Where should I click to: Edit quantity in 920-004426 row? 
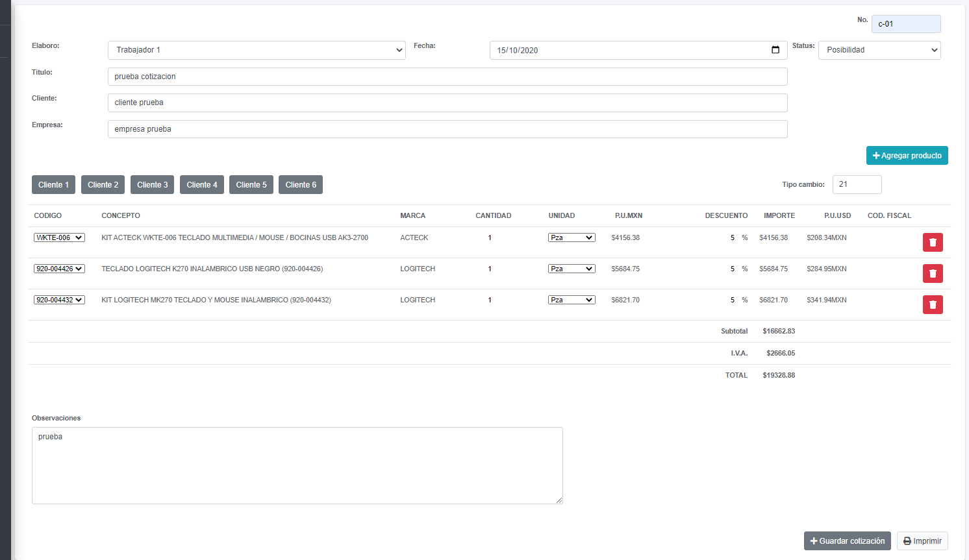(x=490, y=269)
